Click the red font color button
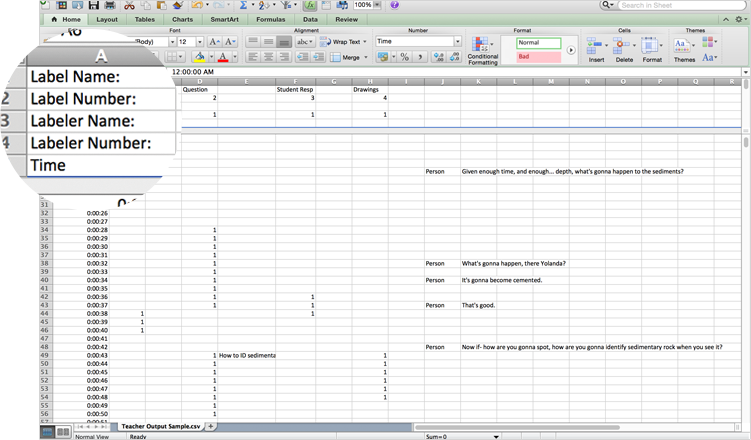751x440 pixels. (x=223, y=58)
